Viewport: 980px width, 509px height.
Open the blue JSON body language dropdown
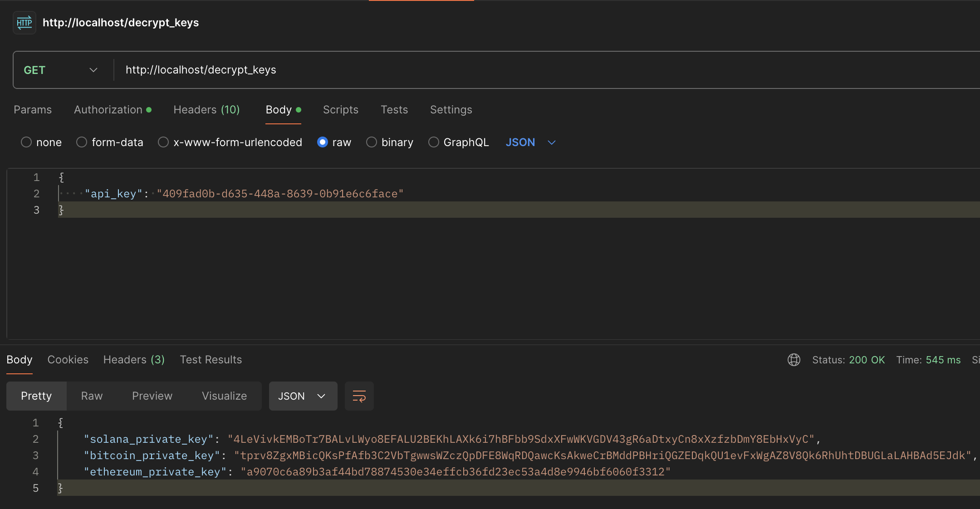pos(530,142)
